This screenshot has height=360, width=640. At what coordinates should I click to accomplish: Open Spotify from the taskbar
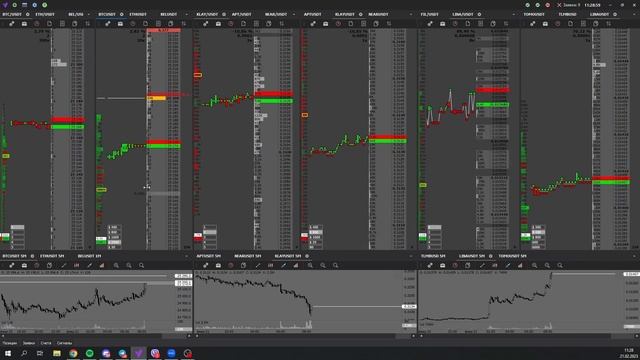(89, 353)
